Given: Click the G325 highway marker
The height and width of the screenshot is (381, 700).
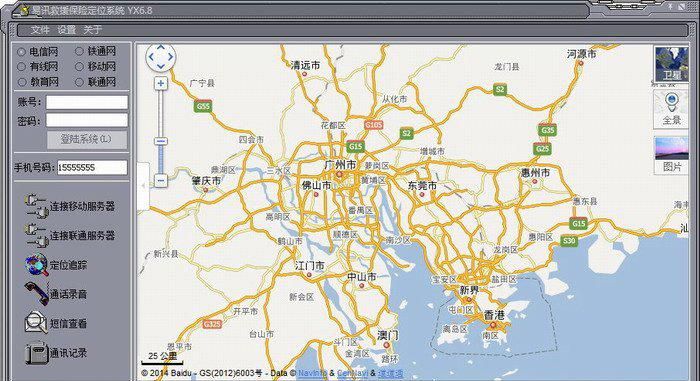Looking at the screenshot, I should coord(212,324).
